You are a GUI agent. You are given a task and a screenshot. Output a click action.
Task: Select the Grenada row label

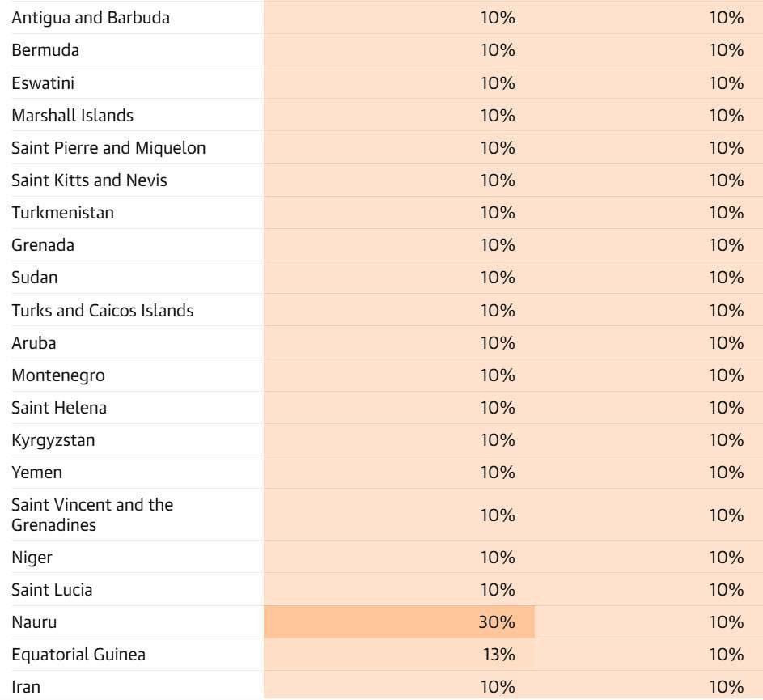point(43,245)
